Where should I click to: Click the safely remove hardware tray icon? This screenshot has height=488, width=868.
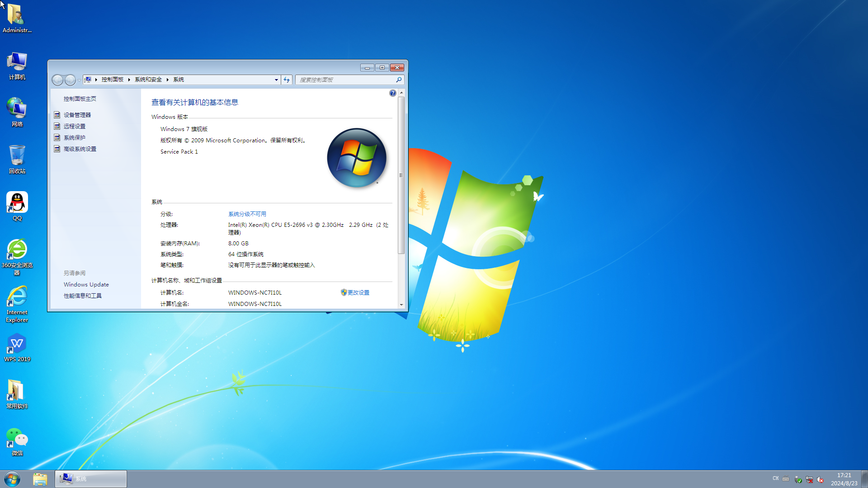click(798, 479)
